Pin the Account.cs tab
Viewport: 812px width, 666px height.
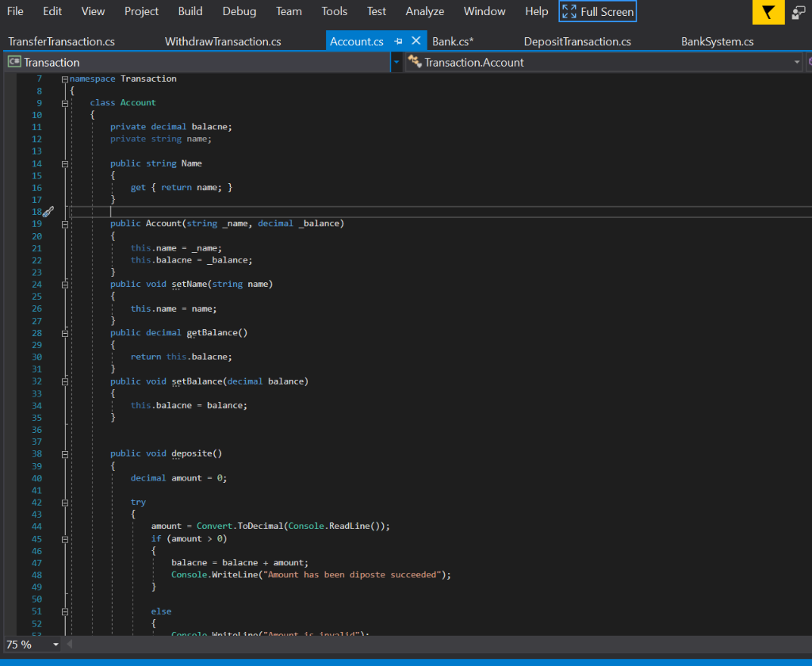(398, 41)
